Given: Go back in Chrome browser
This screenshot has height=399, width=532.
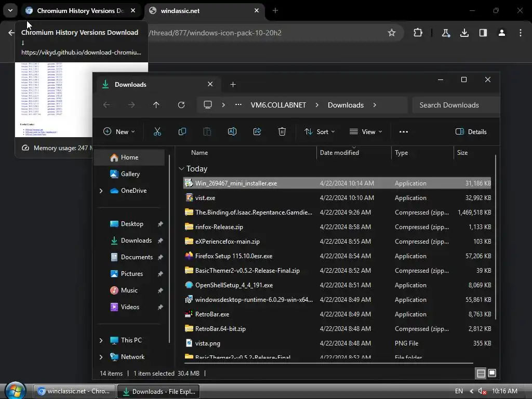Looking at the screenshot, I should coord(11,33).
